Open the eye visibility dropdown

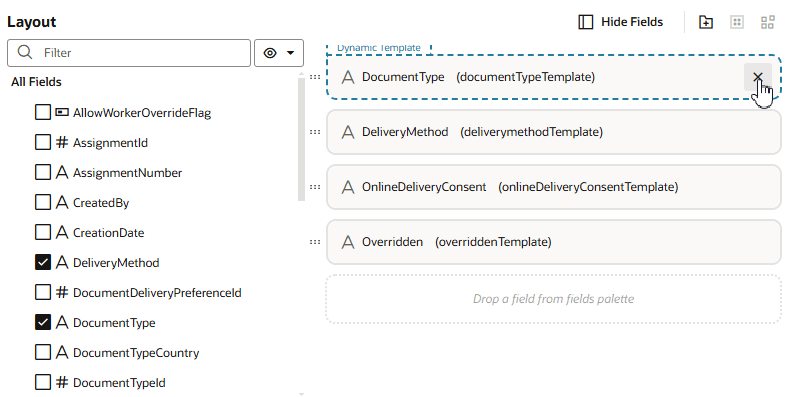coord(279,53)
